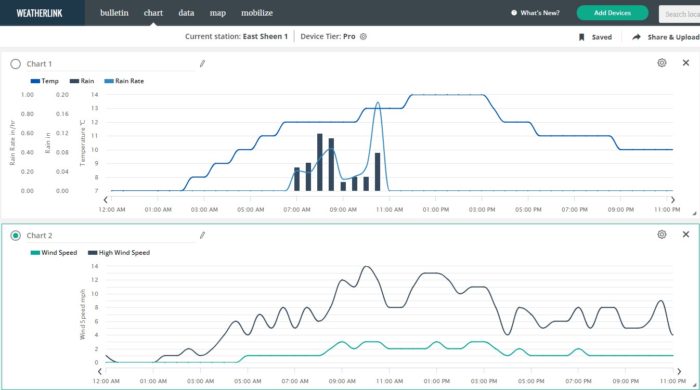Go to earlier time in Chart 2
700x390 pixels.
coord(100,371)
